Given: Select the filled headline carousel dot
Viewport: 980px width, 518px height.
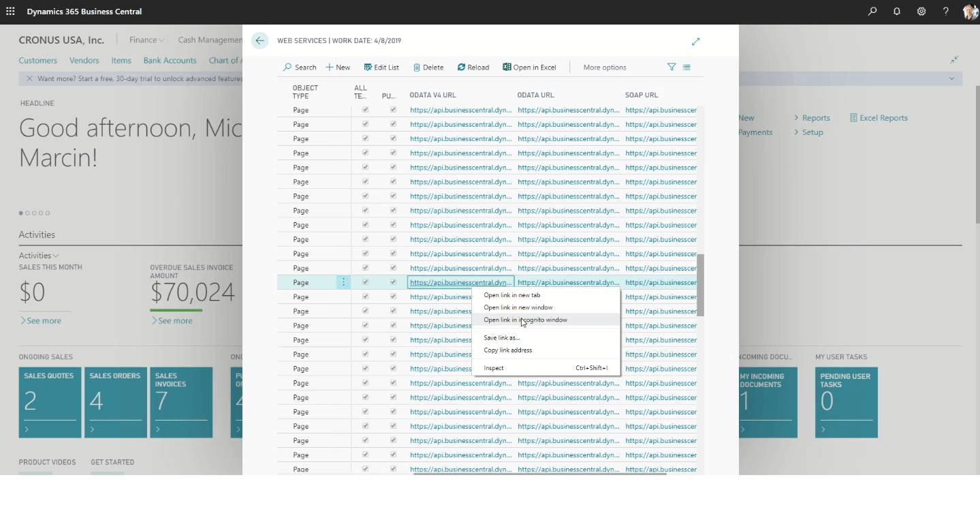Looking at the screenshot, I should pyautogui.click(x=21, y=213).
